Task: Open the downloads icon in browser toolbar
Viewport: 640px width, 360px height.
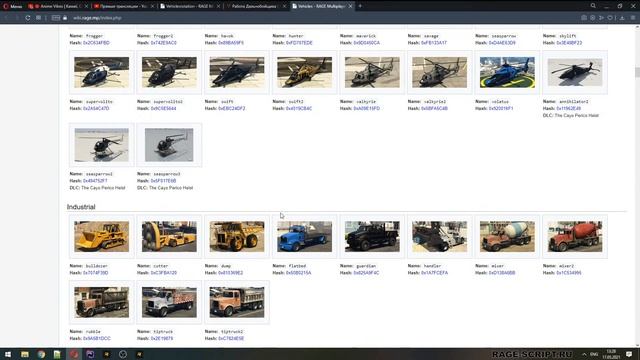Action: [622, 18]
